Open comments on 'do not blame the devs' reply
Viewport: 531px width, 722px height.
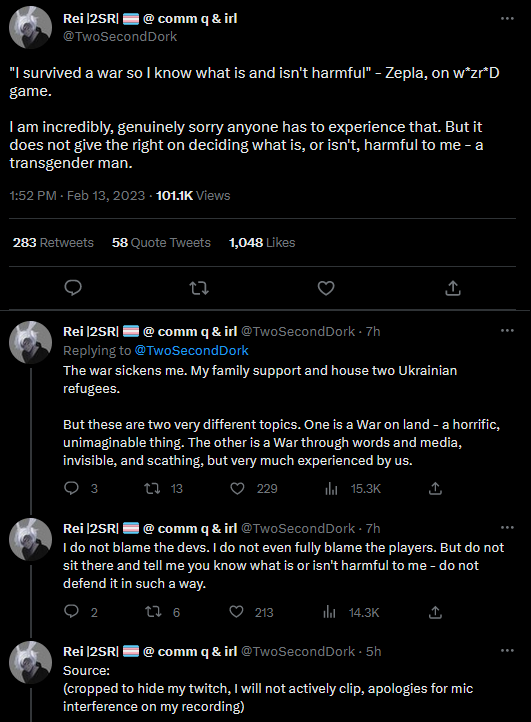[x=71, y=611]
